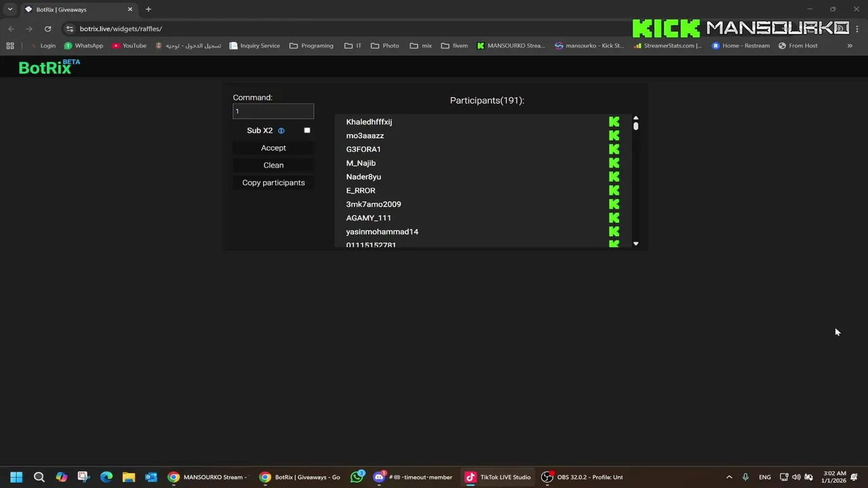Open site information icon in address bar
The height and width of the screenshot is (488, 868).
pos(69,28)
